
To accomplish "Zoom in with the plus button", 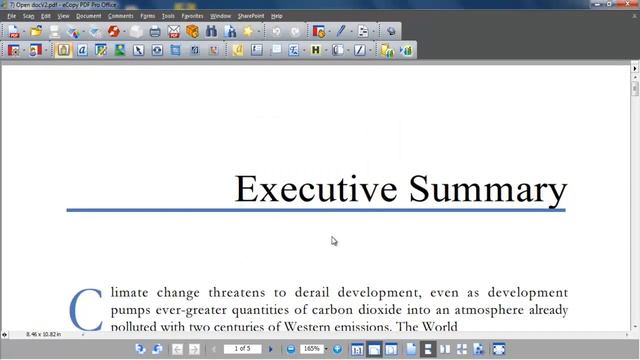I will pyautogui.click(x=337, y=349).
